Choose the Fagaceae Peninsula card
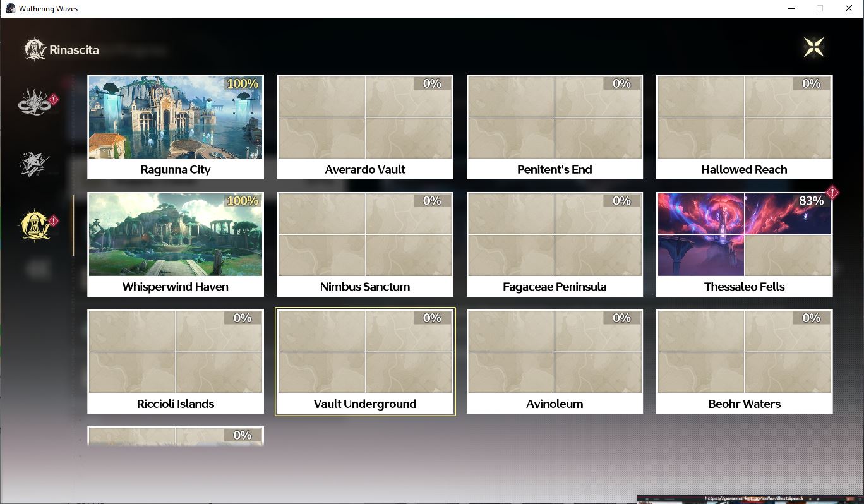The height and width of the screenshot is (504, 864). pos(555,244)
